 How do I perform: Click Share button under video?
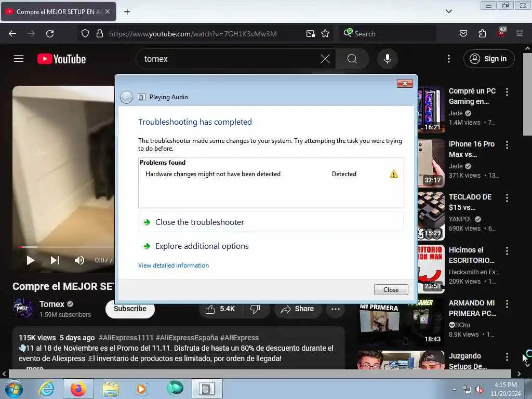[298, 309]
